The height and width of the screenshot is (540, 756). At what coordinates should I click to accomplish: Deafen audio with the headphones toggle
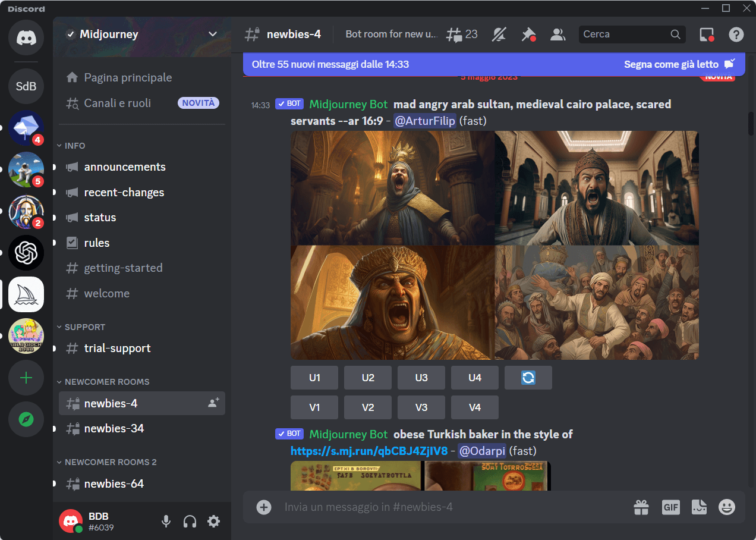[190, 521]
